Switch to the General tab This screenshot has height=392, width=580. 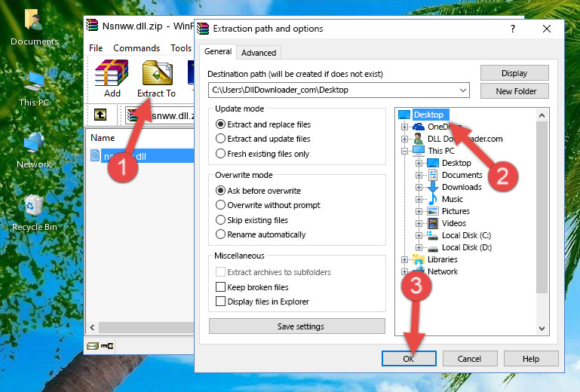point(218,51)
